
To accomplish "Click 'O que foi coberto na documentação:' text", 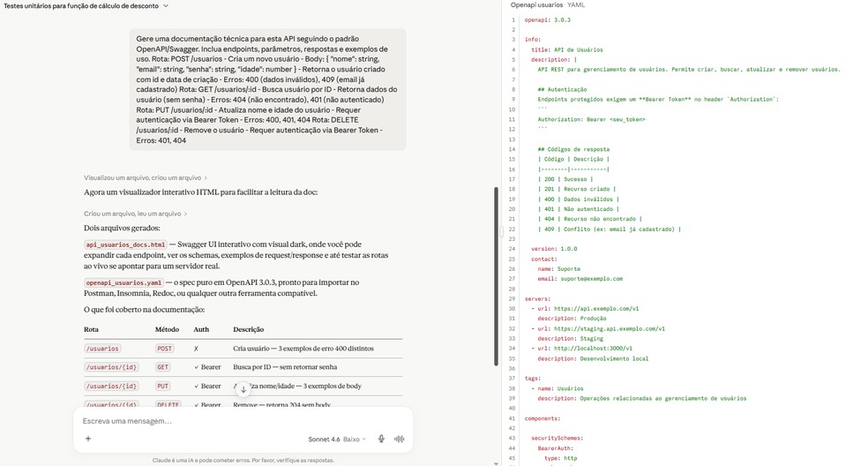I will click(144, 310).
